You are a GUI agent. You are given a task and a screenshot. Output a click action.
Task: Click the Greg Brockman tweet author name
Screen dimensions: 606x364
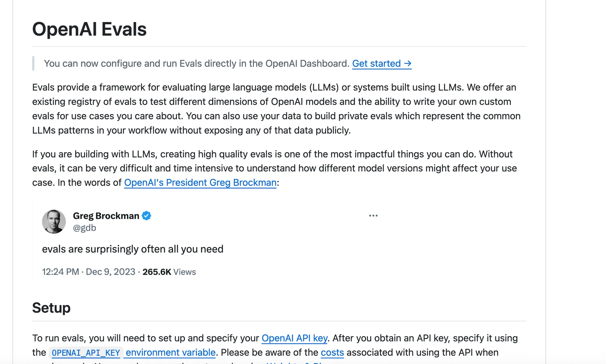[106, 216]
